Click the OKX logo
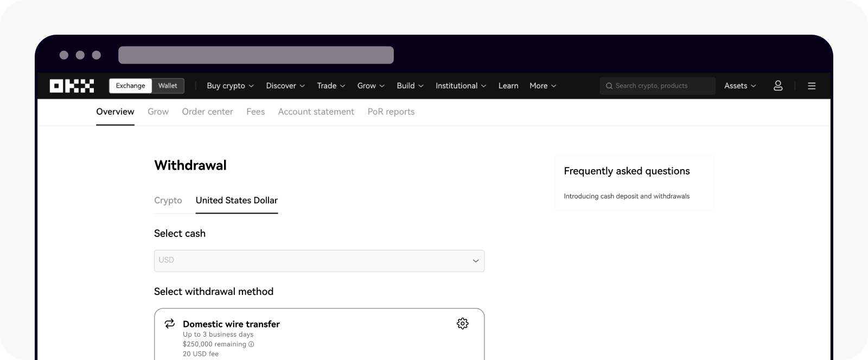 72,86
